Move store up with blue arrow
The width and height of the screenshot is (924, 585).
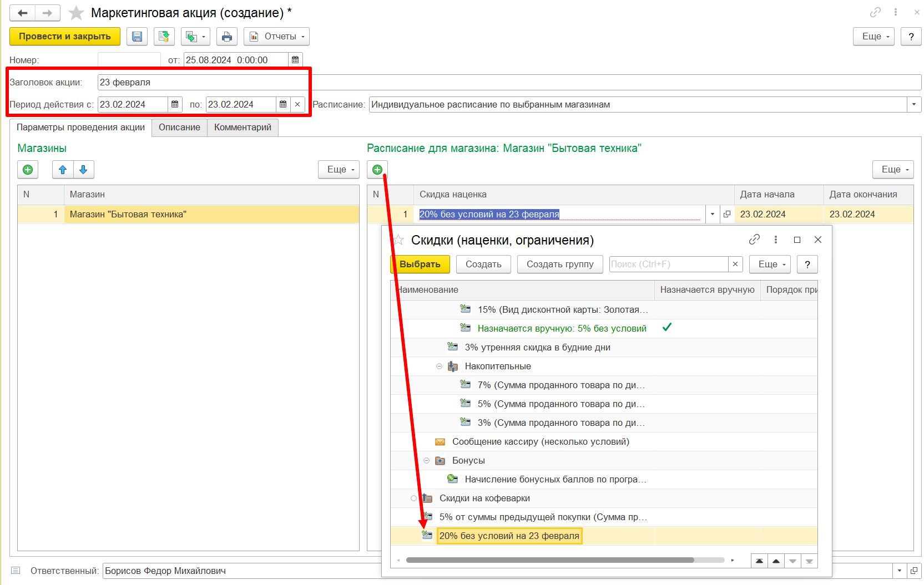coord(63,170)
